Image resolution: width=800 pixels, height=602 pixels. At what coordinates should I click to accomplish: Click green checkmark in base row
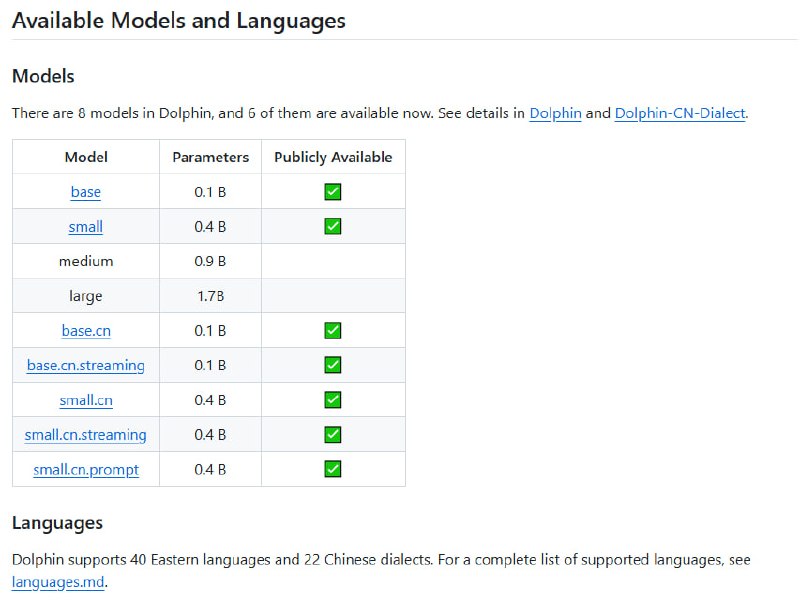[x=333, y=192]
